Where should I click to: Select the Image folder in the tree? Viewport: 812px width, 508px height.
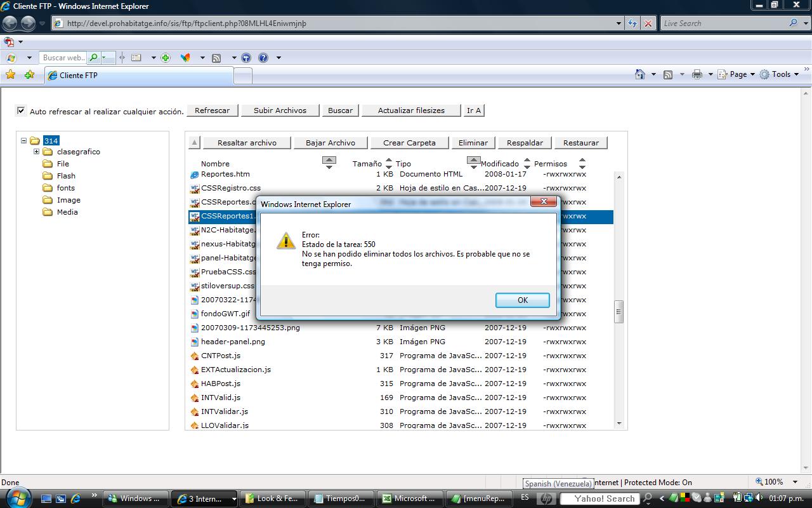click(x=69, y=200)
